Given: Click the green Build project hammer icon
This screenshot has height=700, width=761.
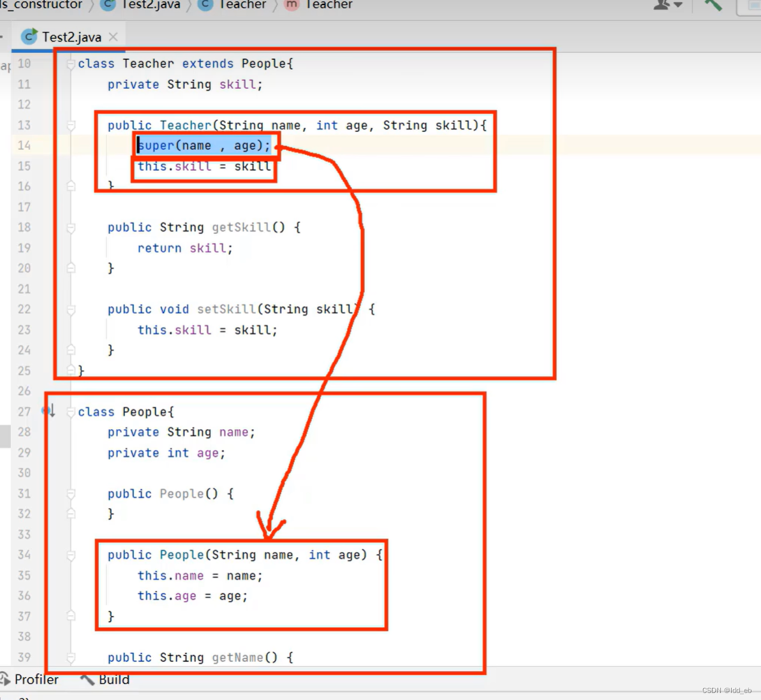Looking at the screenshot, I should 713,5.
